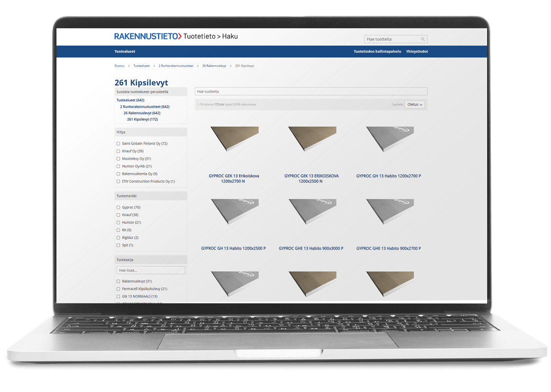The height and width of the screenshot is (392, 551).
Task: Open Tuotealueet in the blue navigation bar
Action: coord(125,51)
